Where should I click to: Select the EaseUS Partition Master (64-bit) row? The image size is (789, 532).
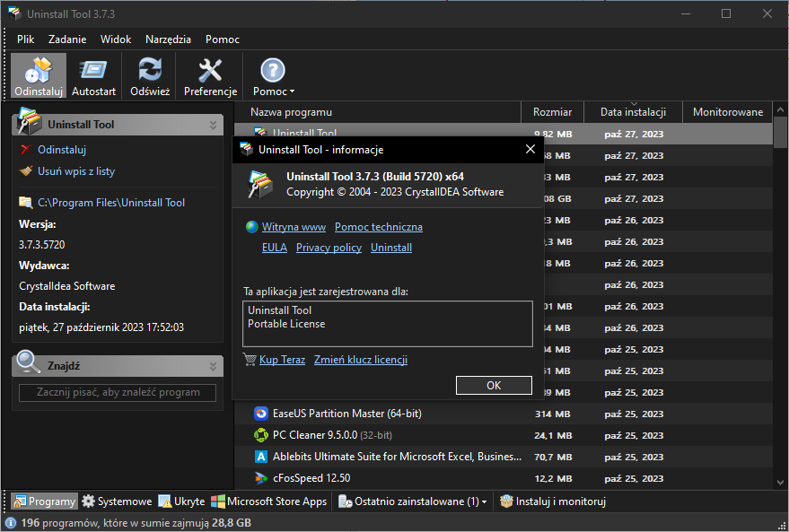coord(504,414)
